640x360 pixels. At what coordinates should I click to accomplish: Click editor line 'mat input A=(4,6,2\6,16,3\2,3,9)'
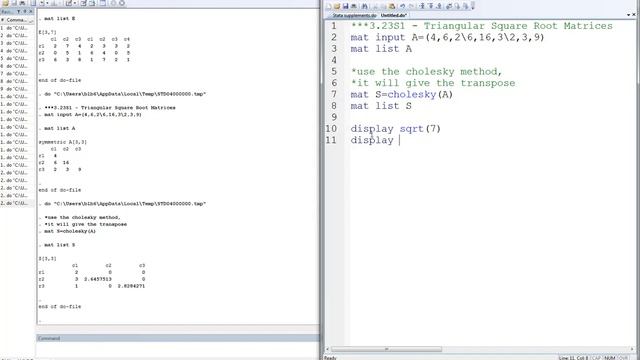coord(447,37)
